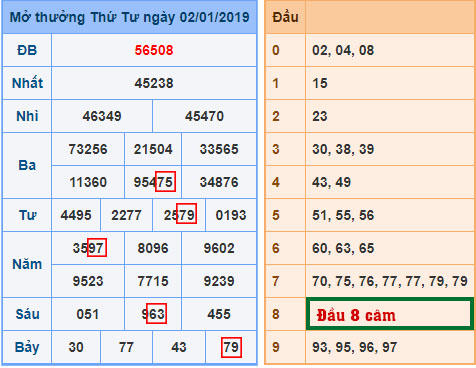Click the values "43, 49"

(332, 183)
